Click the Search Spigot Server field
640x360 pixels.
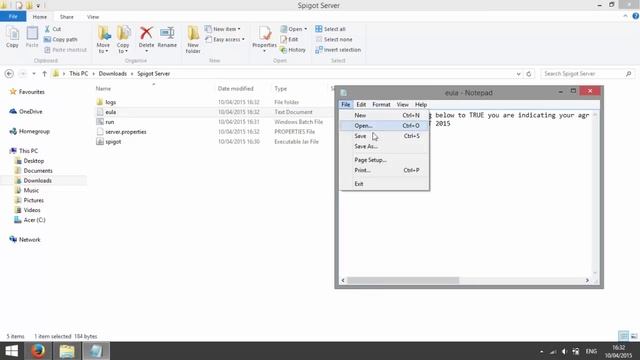click(x=587, y=74)
